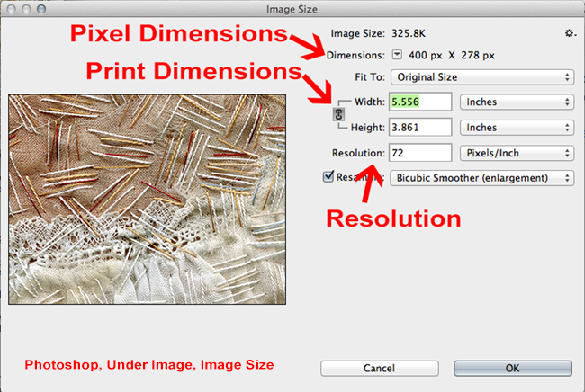Toggle the Resample checkbox
The width and height of the screenshot is (585, 392).
[328, 177]
